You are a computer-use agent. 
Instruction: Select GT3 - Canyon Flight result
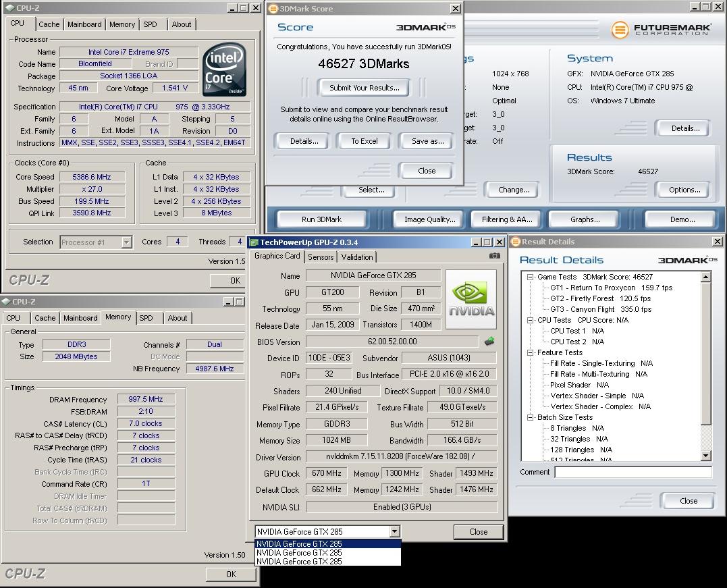tap(601, 309)
